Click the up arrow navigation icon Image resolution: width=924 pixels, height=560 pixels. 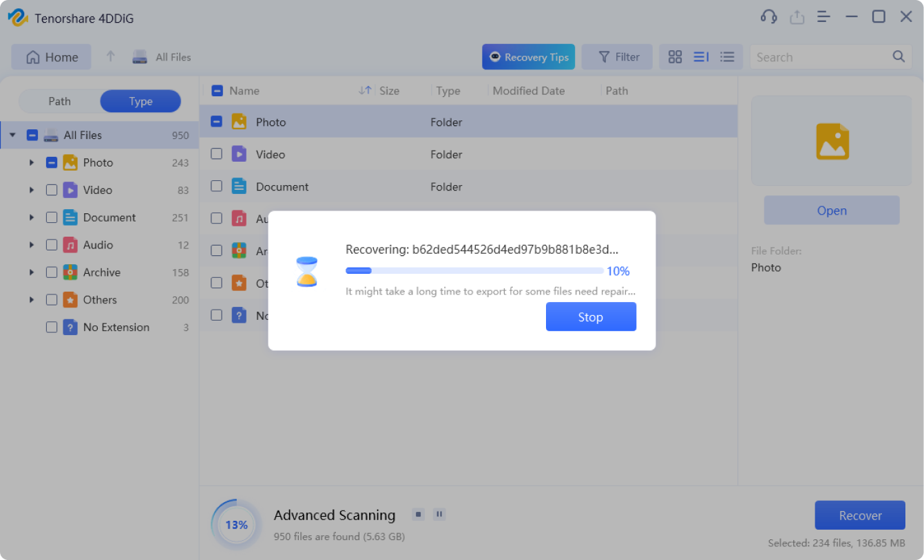[110, 56]
